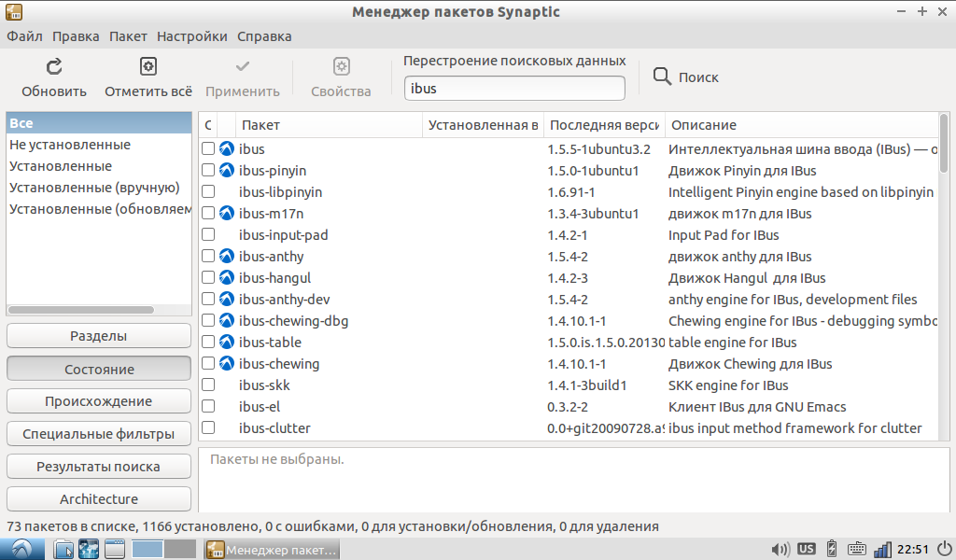This screenshot has height=560, width=956.
Task: Click the show desktop taskbar icon
Action: click(x=114, y=549)
